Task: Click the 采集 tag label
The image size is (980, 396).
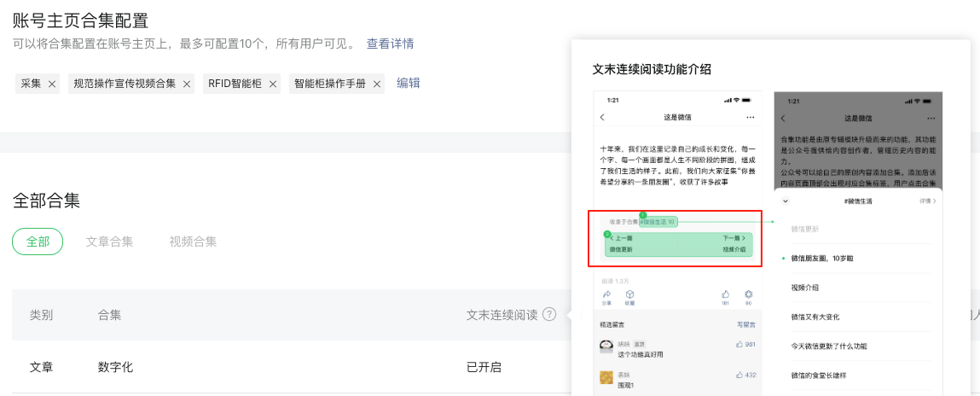Action: (31, 84)
